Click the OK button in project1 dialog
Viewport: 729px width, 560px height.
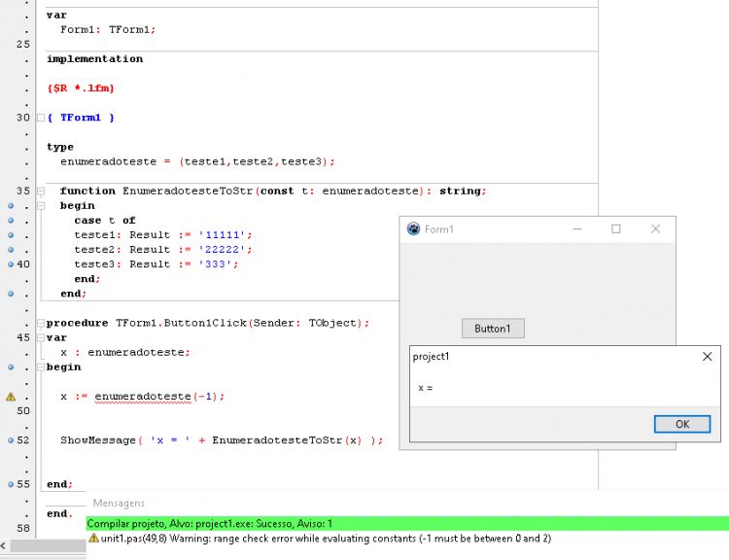(x=682, y=424)
